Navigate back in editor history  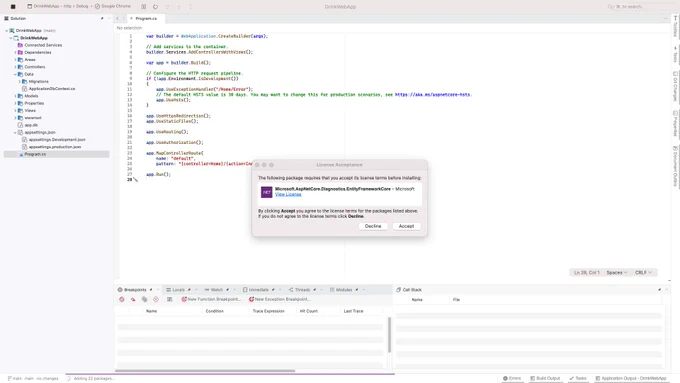118,18
